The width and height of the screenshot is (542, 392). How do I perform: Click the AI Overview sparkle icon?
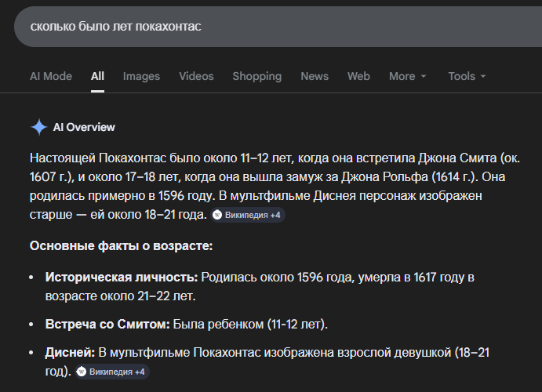coord(38,127)
